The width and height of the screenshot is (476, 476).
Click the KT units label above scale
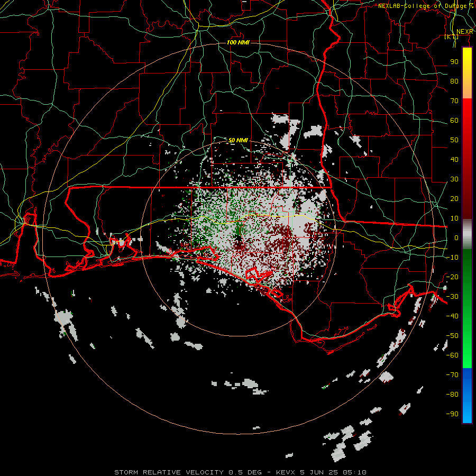coord(452,37)
